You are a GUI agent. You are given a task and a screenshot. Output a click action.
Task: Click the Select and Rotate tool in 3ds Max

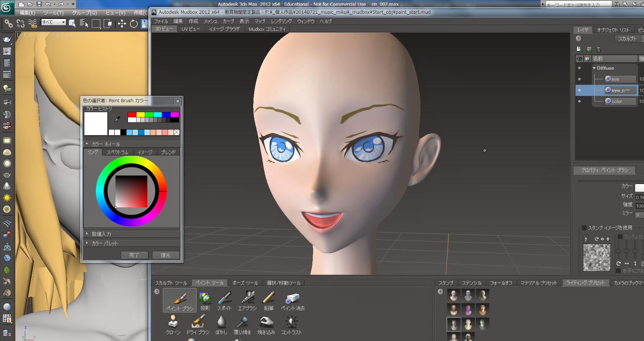click(134, 24)
